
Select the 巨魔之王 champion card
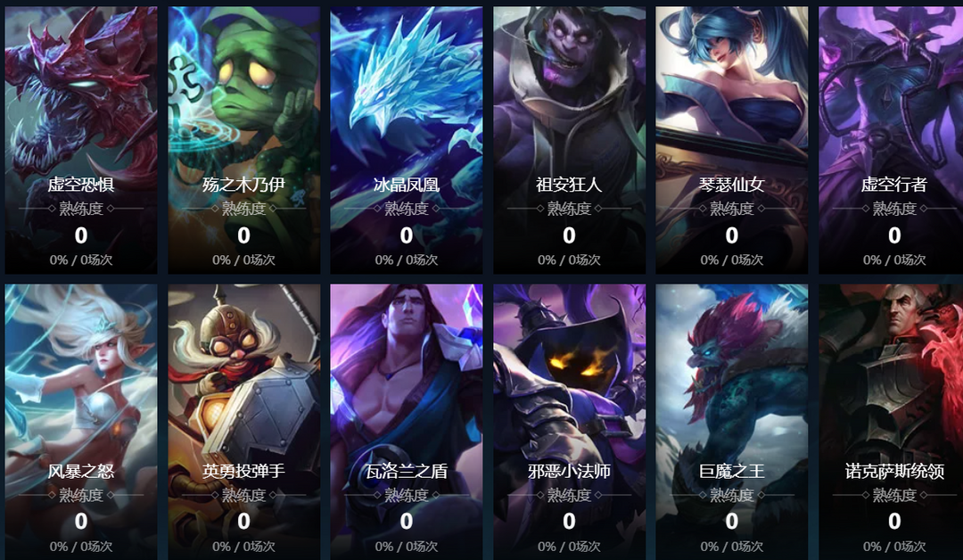(x=731, y=422)
